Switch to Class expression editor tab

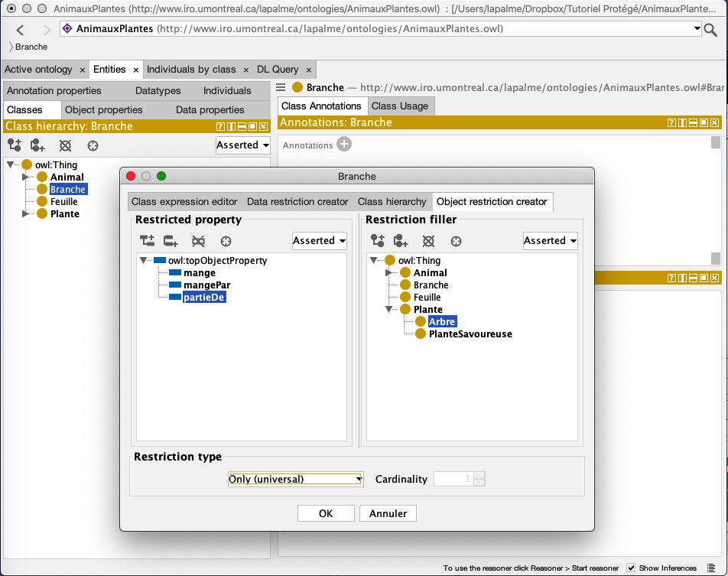coord(184,202)
